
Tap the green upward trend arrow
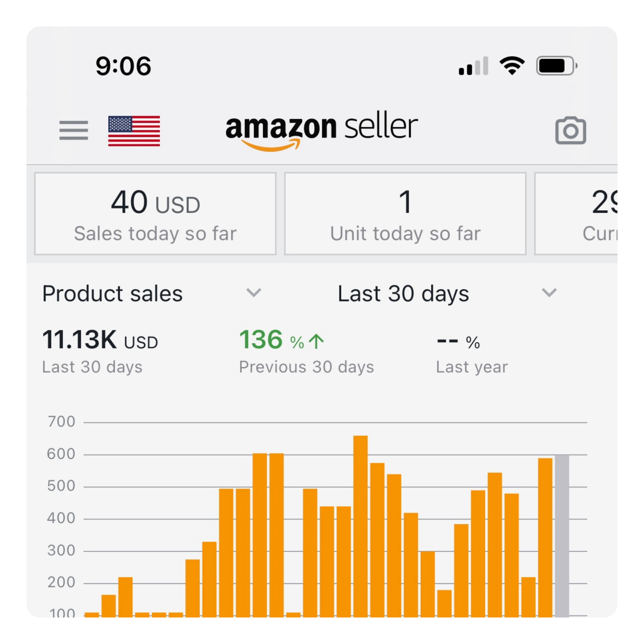(x=316, y=342)
